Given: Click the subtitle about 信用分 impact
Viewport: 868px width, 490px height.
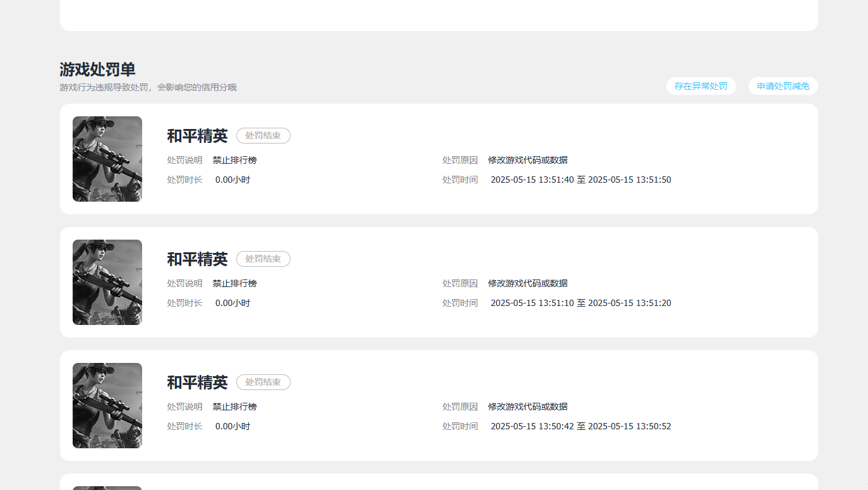Looking at the screenshot, I should click(148, 87).
